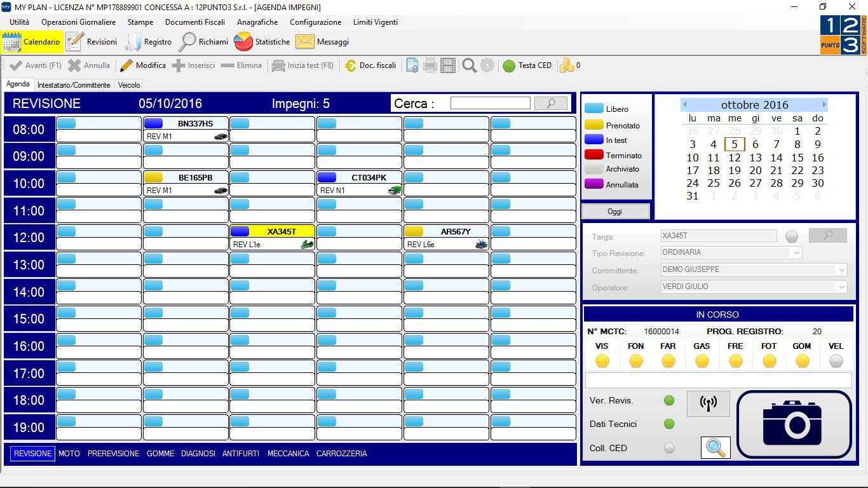Open Richiami magnifier section

pyautogui.click(x=203, y=42)
